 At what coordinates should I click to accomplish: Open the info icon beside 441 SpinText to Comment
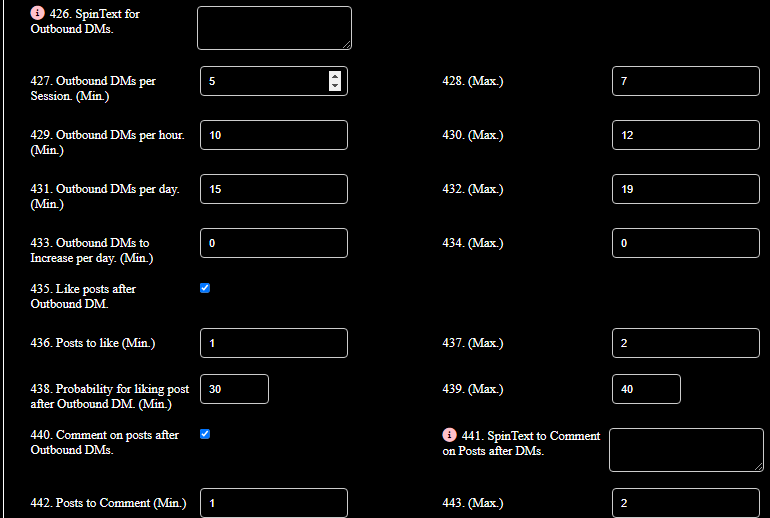pyautogui.click(x=449, y=435)
